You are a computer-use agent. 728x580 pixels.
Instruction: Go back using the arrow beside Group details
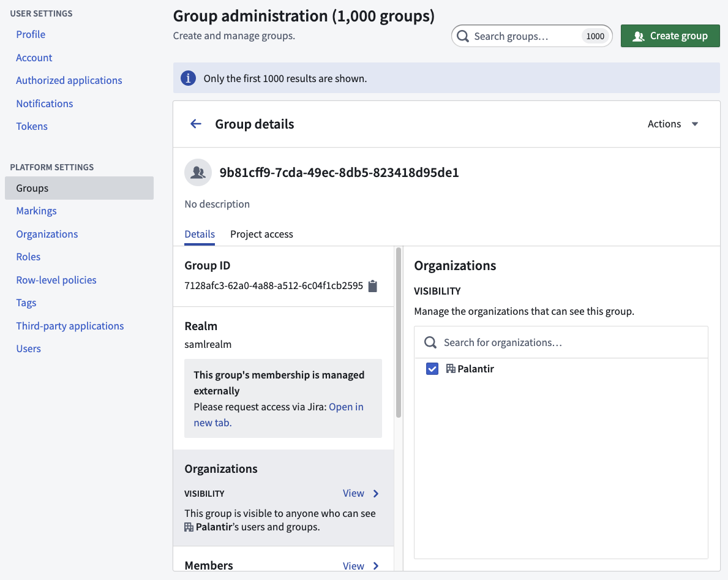(x=196, y=124)
